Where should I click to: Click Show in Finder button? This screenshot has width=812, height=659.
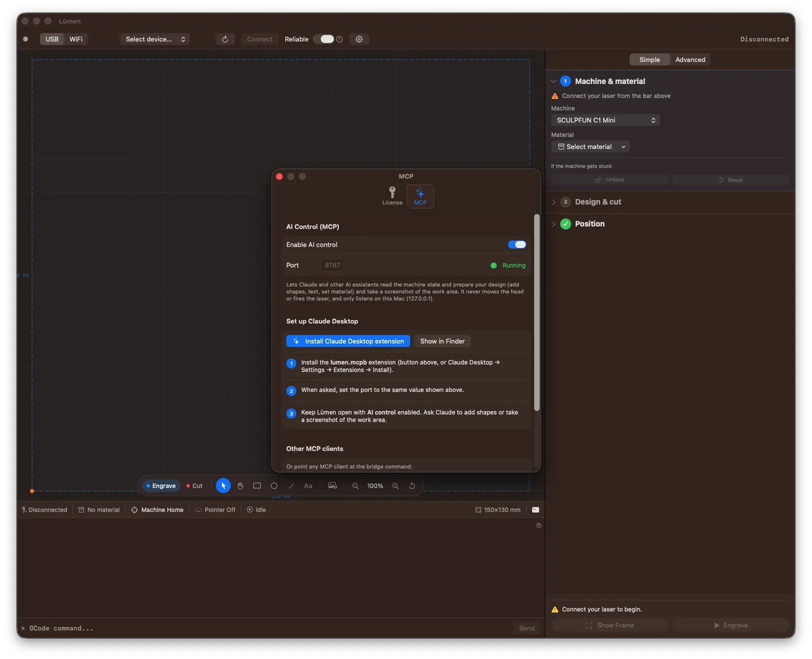click(442, 341)
